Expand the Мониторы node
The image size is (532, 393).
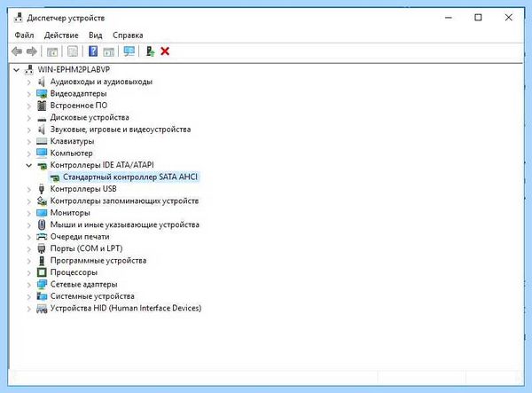tap(29, 213)
